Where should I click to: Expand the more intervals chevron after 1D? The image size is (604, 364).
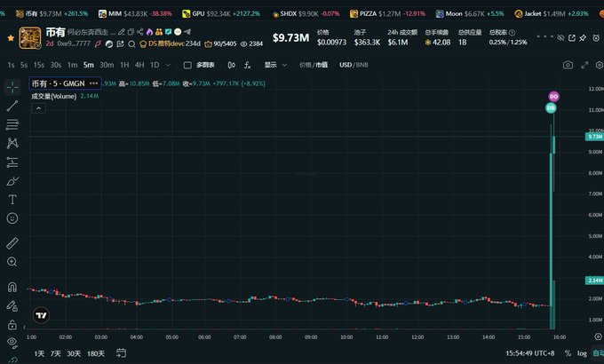(168, 65)
